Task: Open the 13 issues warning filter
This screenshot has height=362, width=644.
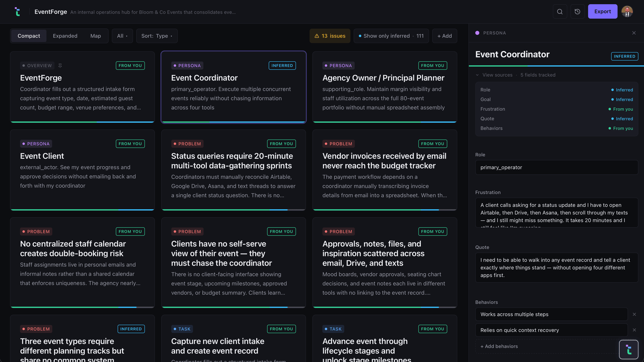Action: [330, 36]
